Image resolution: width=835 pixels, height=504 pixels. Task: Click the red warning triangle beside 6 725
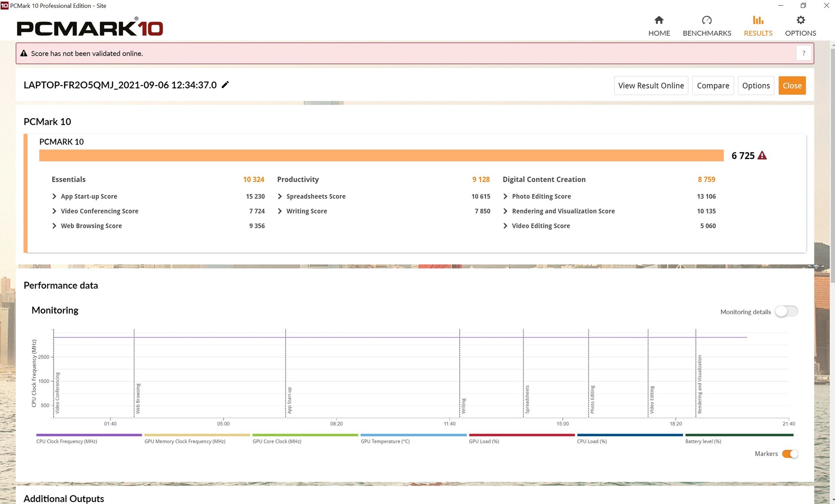[x=762, y=156]
